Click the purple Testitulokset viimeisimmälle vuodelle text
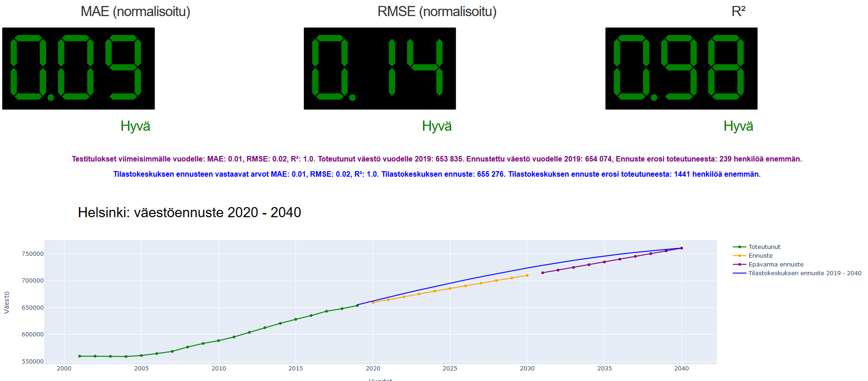 [437, 159]
